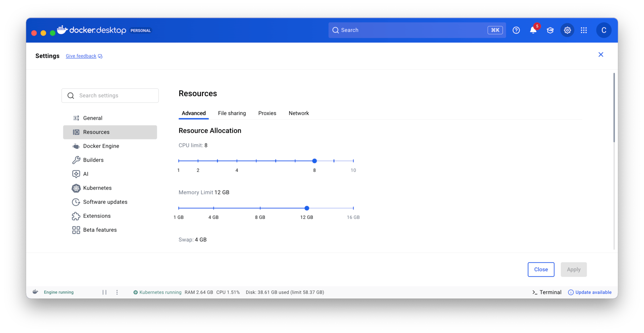Open the Learning Center graduation cap icon
This screenshot has height=333, width=644.
pyautogui.click(x=550, y=30)
